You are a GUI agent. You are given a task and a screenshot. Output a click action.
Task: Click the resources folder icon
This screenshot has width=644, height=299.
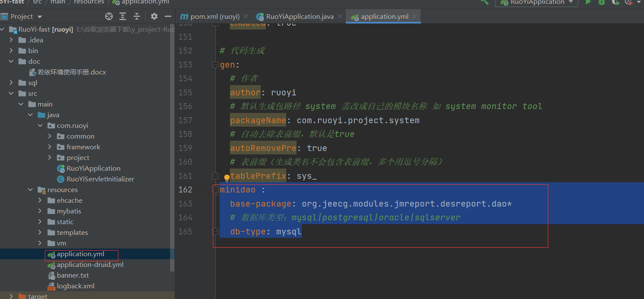[x=41, y=190]
